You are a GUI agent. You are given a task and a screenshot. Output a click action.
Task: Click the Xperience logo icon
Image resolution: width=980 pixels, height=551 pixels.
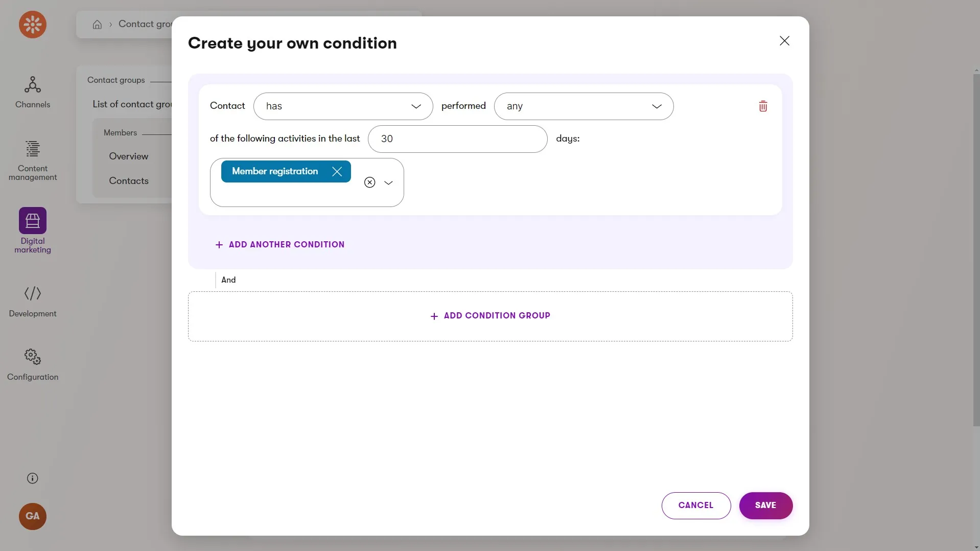tap(33, 25)
